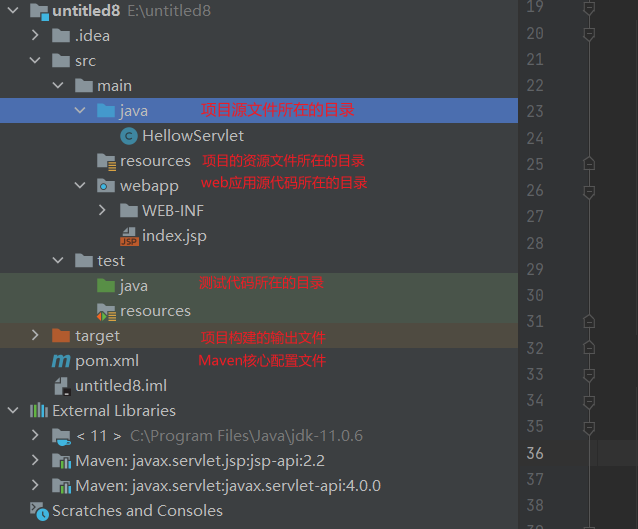Toggle code fold marker at line 19
The image size is (638, 529).
click(x=589, y=8)
